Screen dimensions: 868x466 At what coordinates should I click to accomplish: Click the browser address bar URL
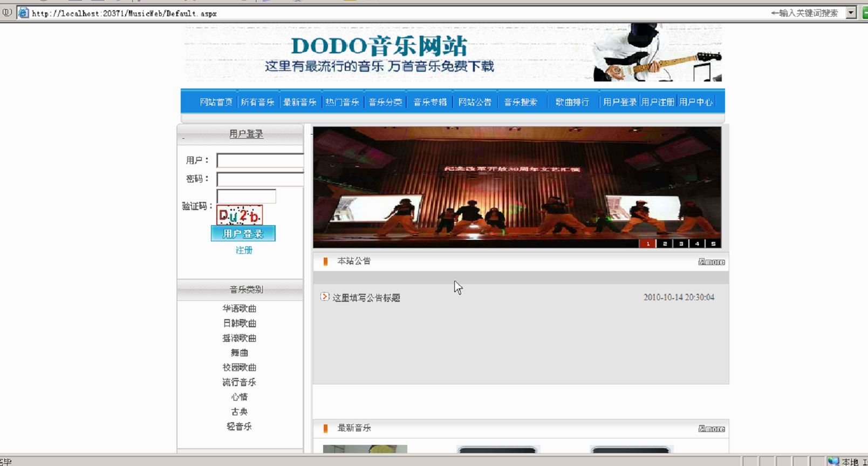(124, 13)
